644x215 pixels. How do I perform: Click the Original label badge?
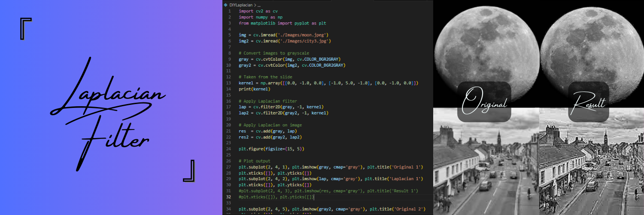click(484, 102)
